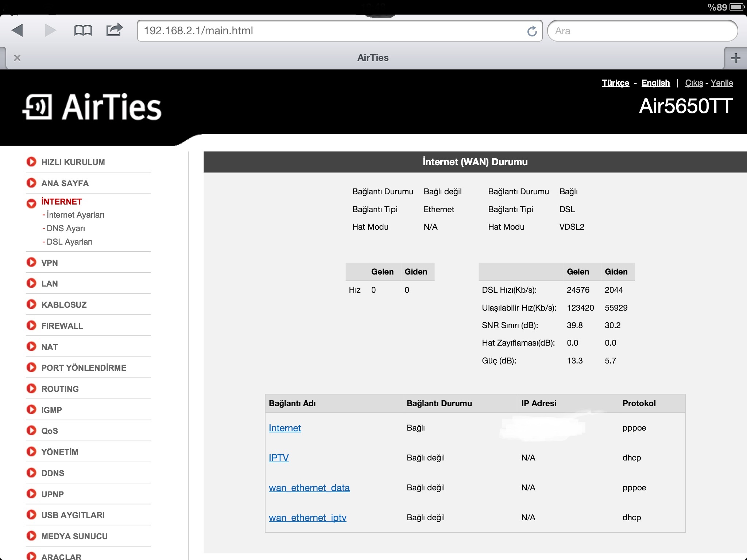Focus the address bar with 192.168.2.1

[x=340, y=31]
